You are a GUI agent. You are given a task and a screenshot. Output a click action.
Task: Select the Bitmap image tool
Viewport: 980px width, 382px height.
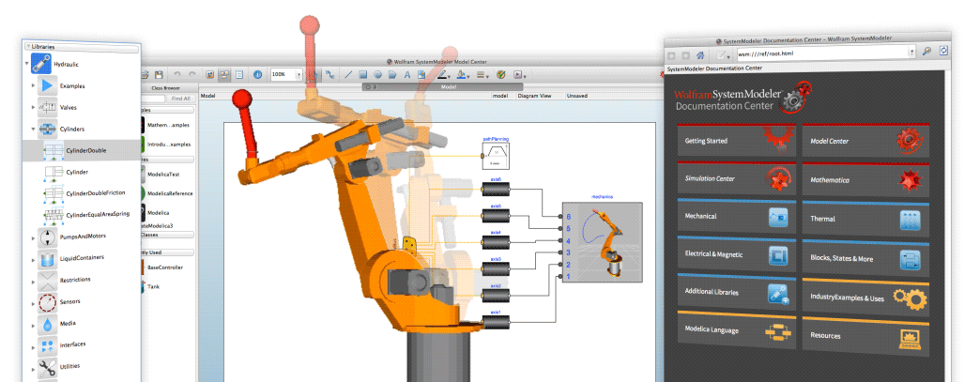[421, 74]
